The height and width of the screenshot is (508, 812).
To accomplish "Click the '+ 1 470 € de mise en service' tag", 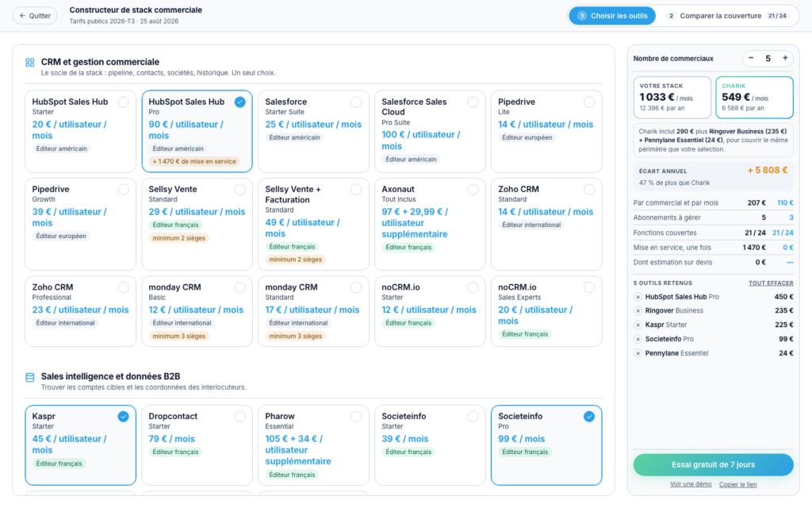I will [194, 161].
